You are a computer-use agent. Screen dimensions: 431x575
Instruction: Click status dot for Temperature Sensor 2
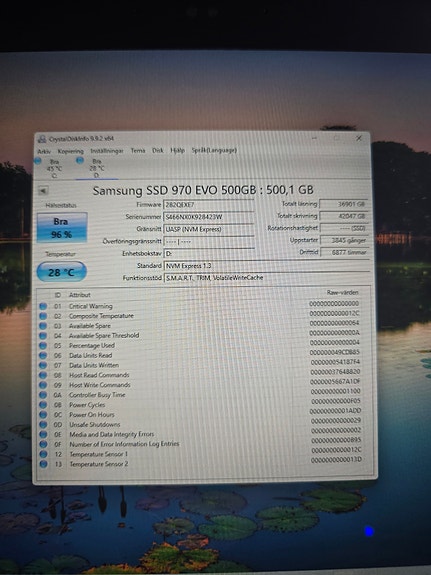(x=43, y=464)
